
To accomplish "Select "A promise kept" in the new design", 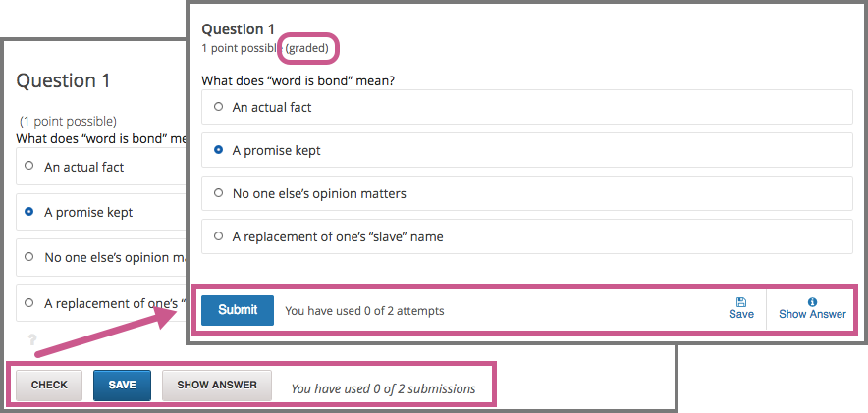I will [x=218, y=150].
